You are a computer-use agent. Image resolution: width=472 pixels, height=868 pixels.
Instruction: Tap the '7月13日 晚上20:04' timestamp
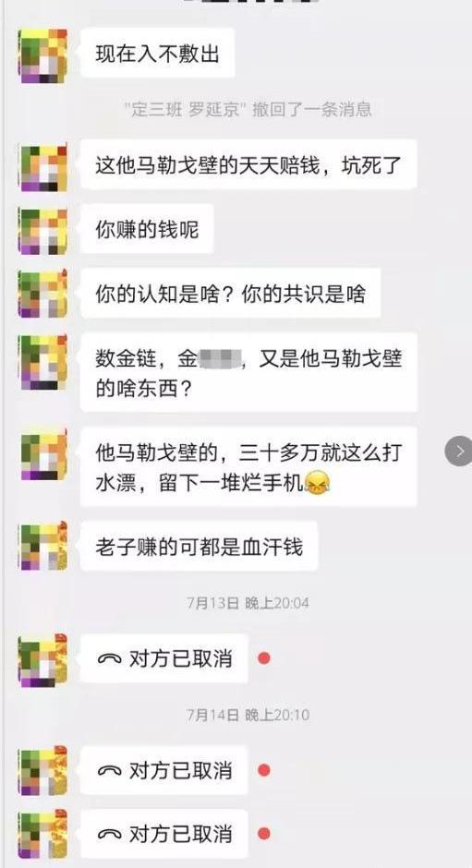click(248, 603)
